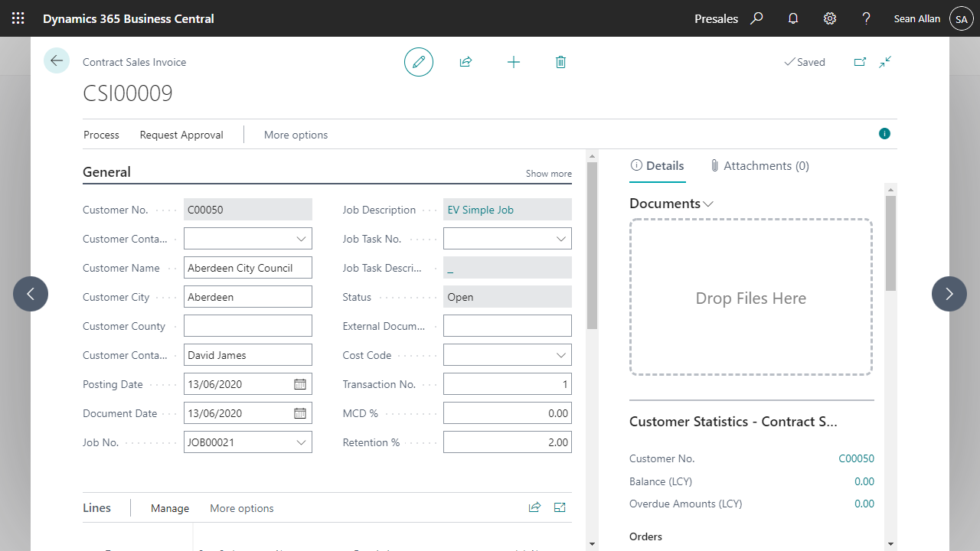This screenshot has height=551, width=980.
Task: Show More options in the action bar
Action: (x=296, y=135)
